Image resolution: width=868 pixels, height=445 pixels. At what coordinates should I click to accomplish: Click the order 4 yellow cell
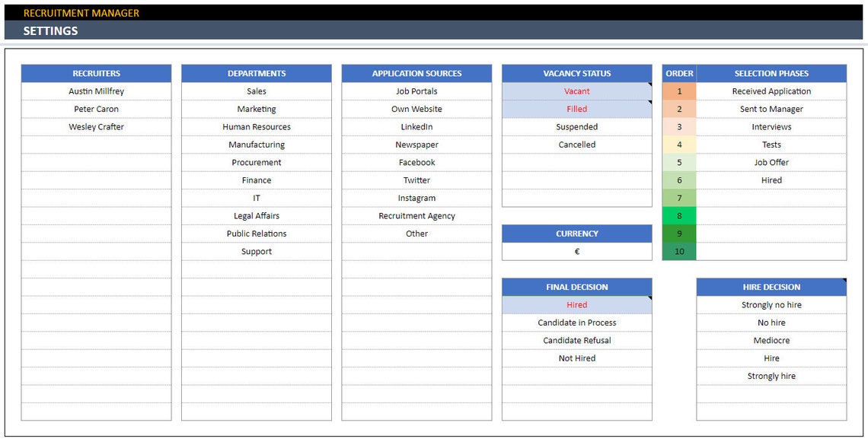pyautogui.click(x=679, y=145)
